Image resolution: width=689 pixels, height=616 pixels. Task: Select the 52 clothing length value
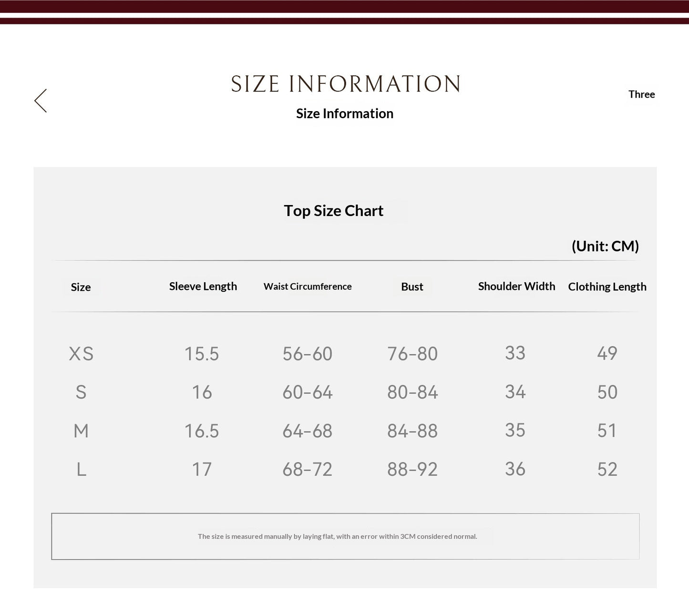point(607,470)
